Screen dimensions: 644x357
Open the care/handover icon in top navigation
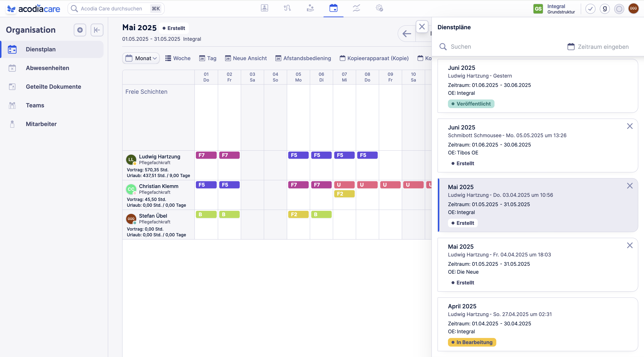click(310, 8)
